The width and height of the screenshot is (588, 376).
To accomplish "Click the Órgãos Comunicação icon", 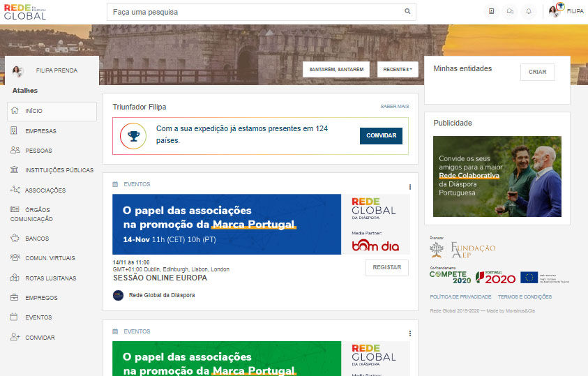I will click(x=15, y=209).
